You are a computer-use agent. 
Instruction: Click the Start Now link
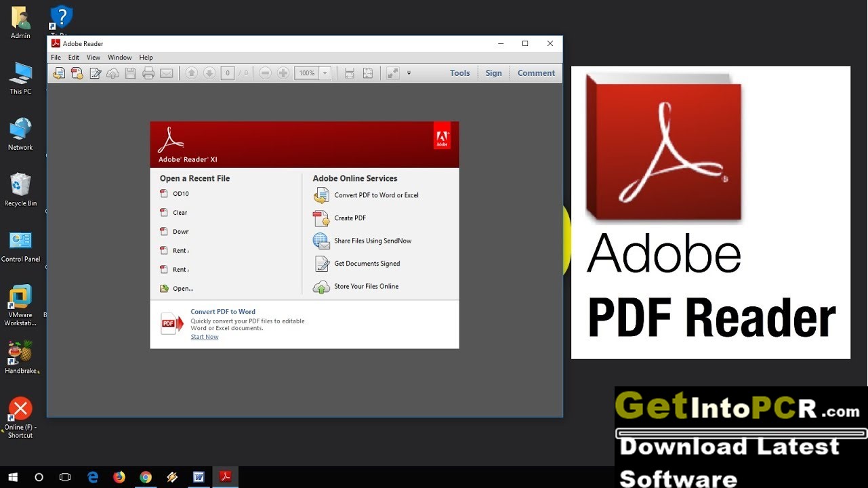click(205, 337)
